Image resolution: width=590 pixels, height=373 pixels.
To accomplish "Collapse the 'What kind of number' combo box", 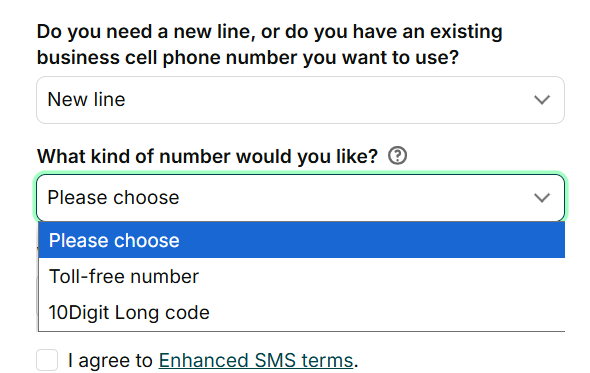I will pos(300,198).
